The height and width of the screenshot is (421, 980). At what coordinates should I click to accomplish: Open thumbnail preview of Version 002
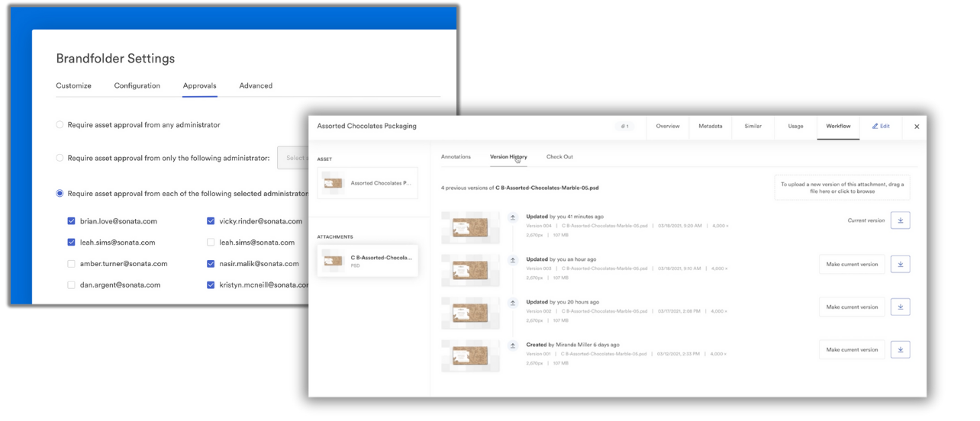pos(470,313)
